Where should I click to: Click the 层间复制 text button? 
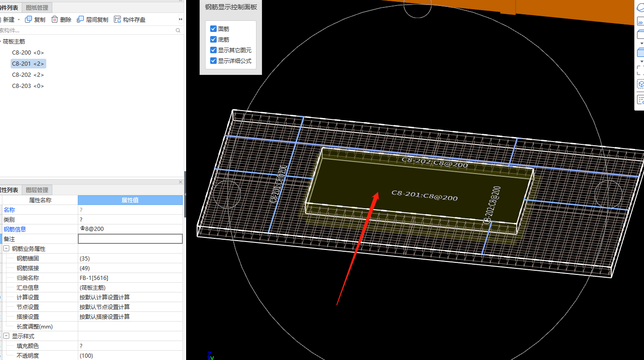click(97, 19)
